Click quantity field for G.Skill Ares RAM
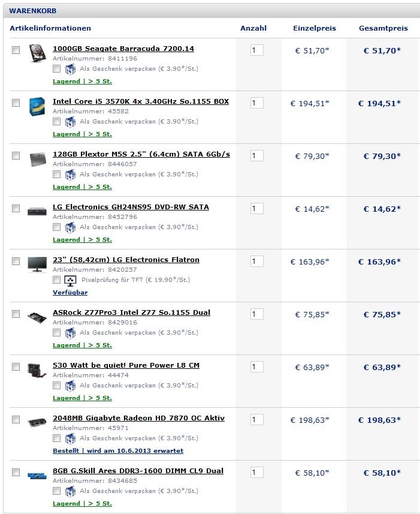The height and width of the screenshot is (514, 420). click(x=256, y=473)
